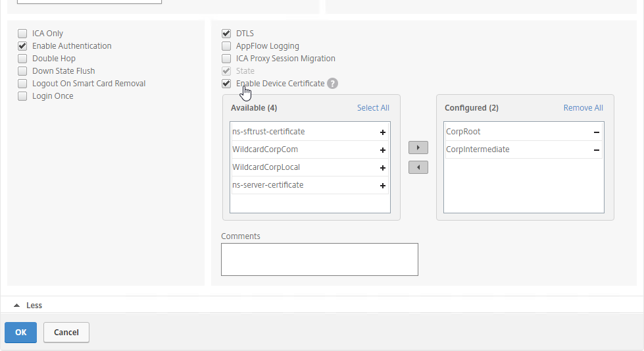Collapse the section with Less expander
This screenshot has height=351, width=644.
[x=28, y=306]
